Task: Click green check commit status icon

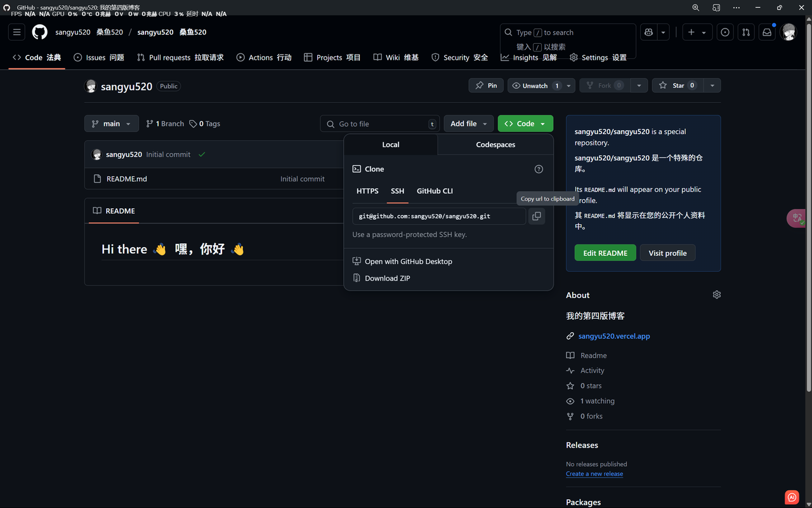Action: (x=202, y=154)
